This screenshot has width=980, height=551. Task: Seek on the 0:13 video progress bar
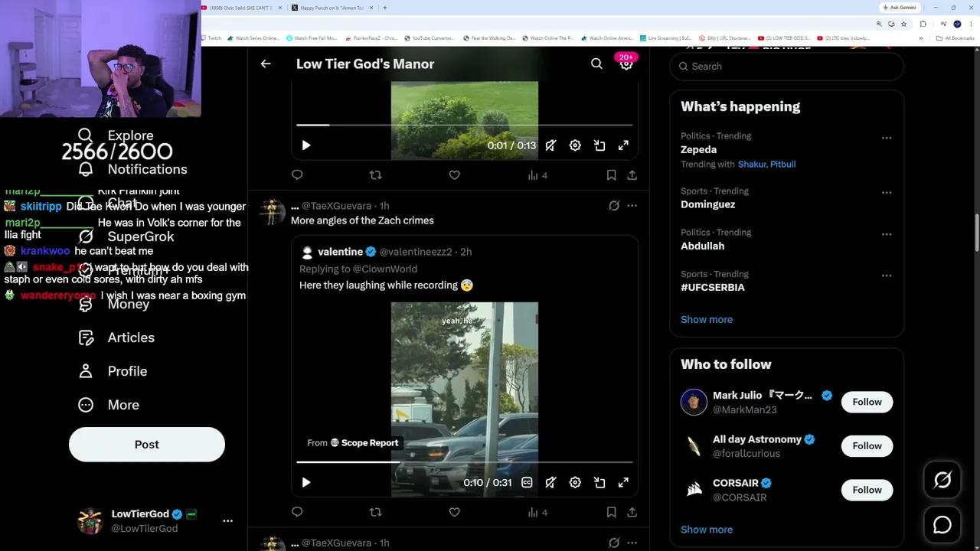(465, 125)
